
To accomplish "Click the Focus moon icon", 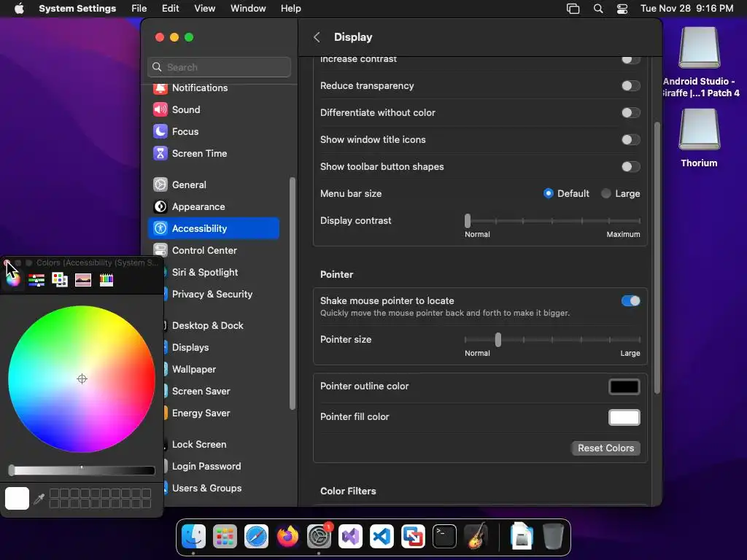I will coord(160,131).
